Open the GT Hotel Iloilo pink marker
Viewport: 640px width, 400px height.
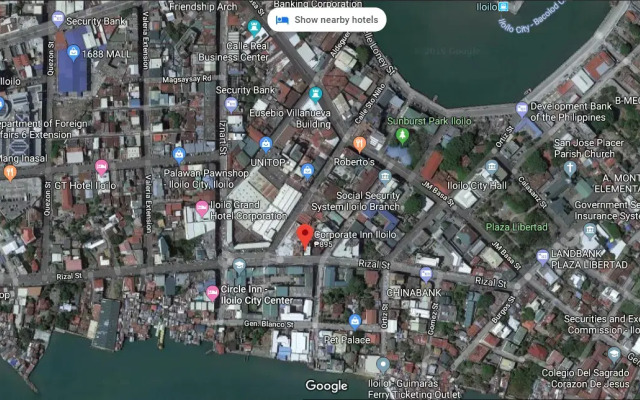pos(101,167)
